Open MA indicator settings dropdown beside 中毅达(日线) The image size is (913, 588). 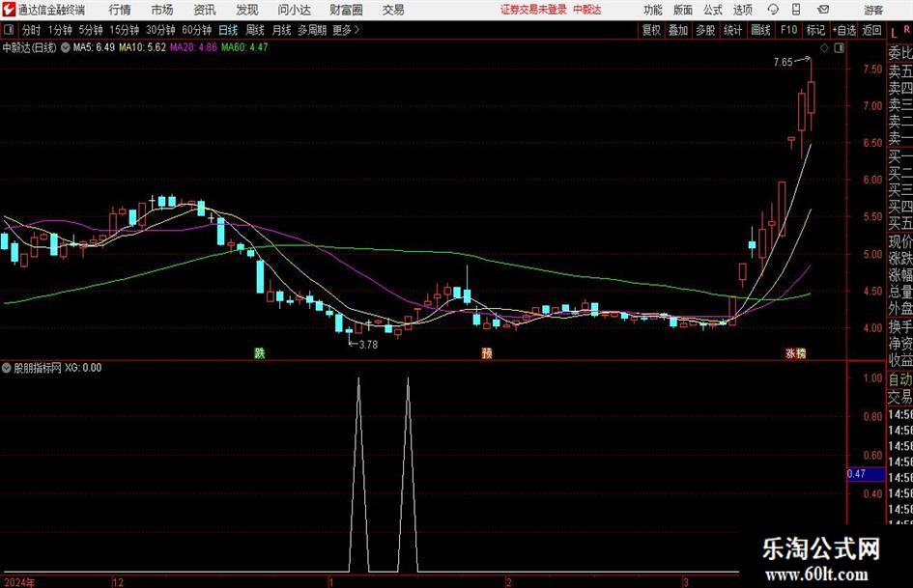pos(66,47)
